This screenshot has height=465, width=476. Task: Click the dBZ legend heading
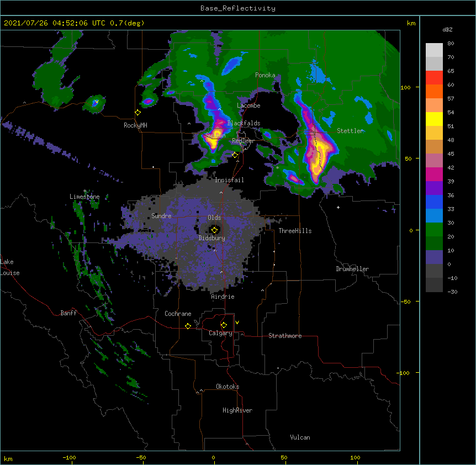(447, 30)
